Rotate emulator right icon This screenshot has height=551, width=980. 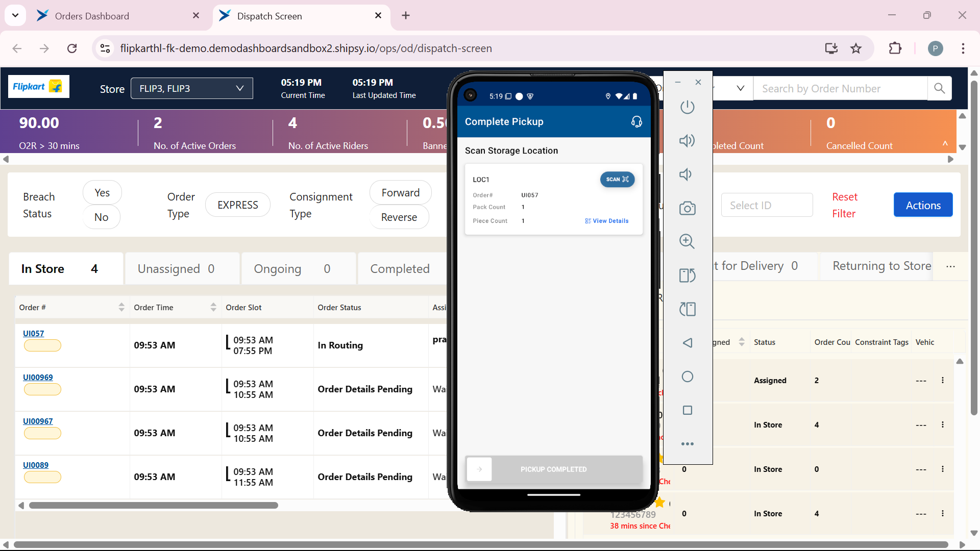point(688,275)
